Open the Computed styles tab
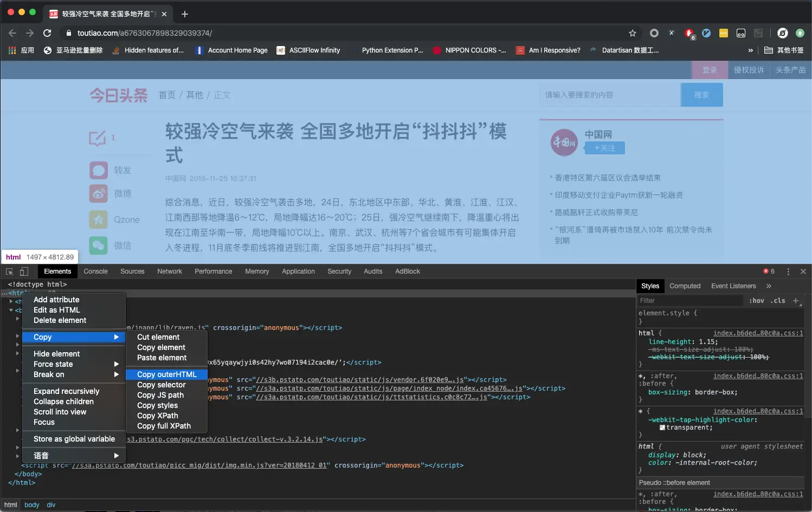This screenshot has width=812, height=512. pyautogui.click(x=685, y=286)
